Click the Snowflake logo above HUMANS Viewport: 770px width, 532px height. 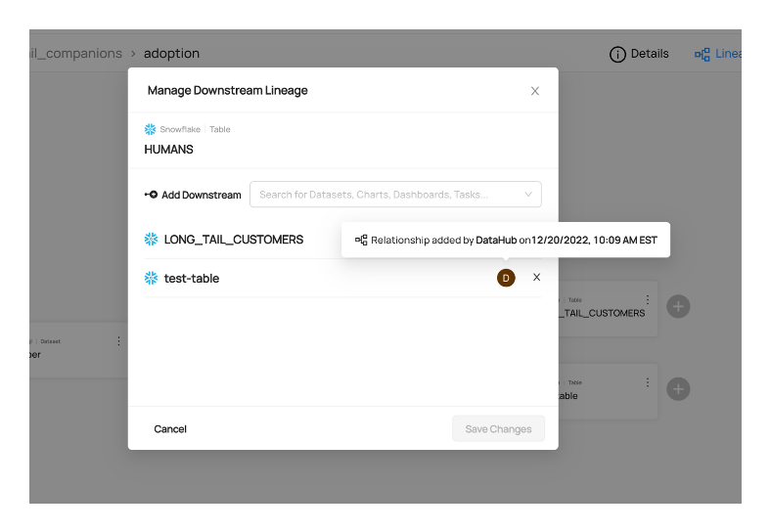click(x=150, y=129)
